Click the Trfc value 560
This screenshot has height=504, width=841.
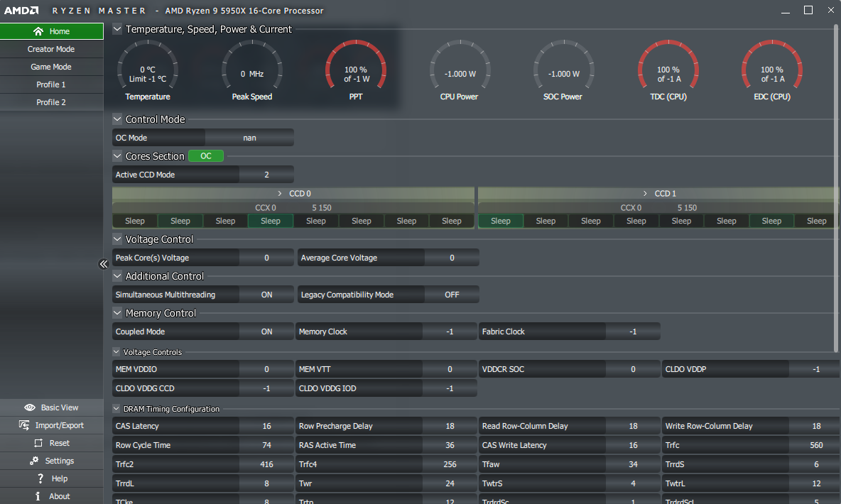[x=816, y=445]
